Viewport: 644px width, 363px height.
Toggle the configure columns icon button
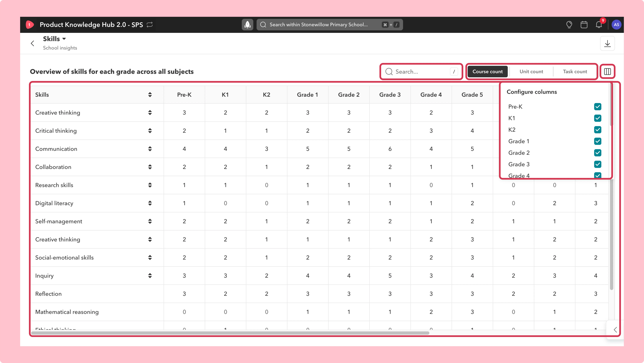pos(608,72)
